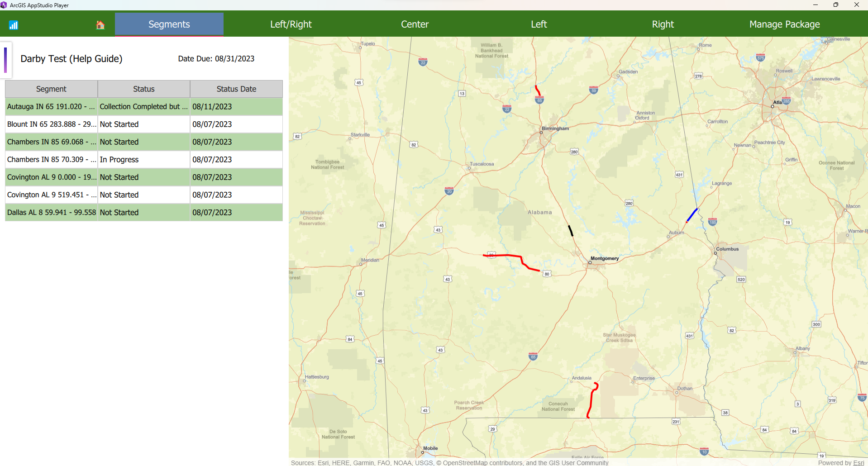Image resolution: width=868 pixels, height=466 pixels.
Task: Click the Status Date column header
Action: coord(236,89)
